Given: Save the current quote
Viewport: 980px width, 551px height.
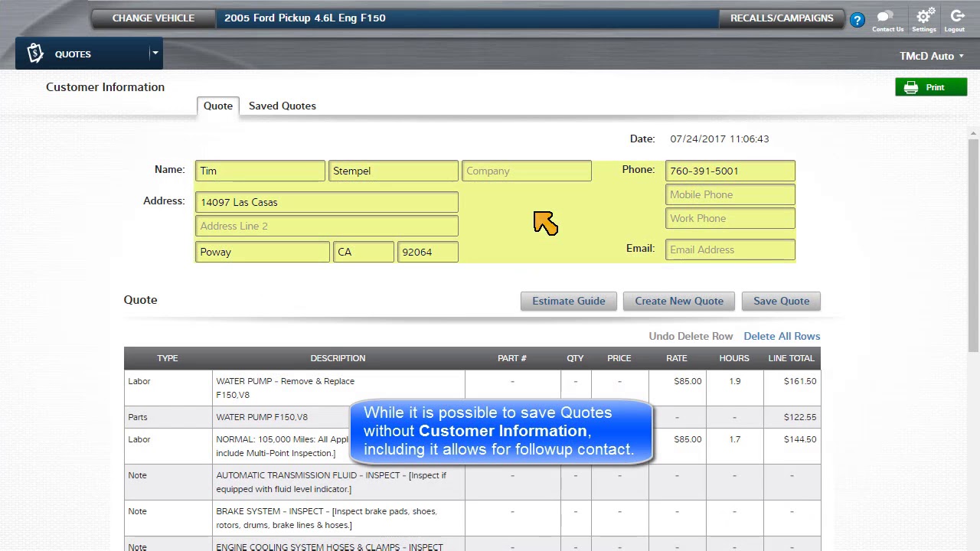Looking at the screenshot, I should pos(781,301).
